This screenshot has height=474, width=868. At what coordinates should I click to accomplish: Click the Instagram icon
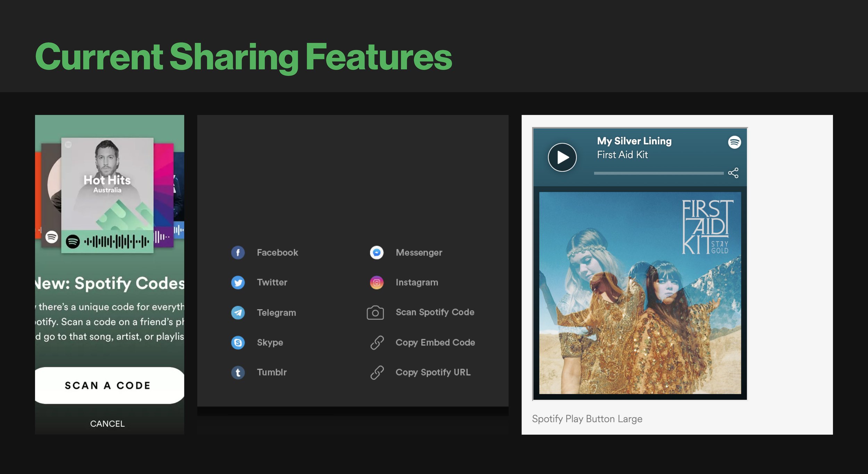pos(376,283)
